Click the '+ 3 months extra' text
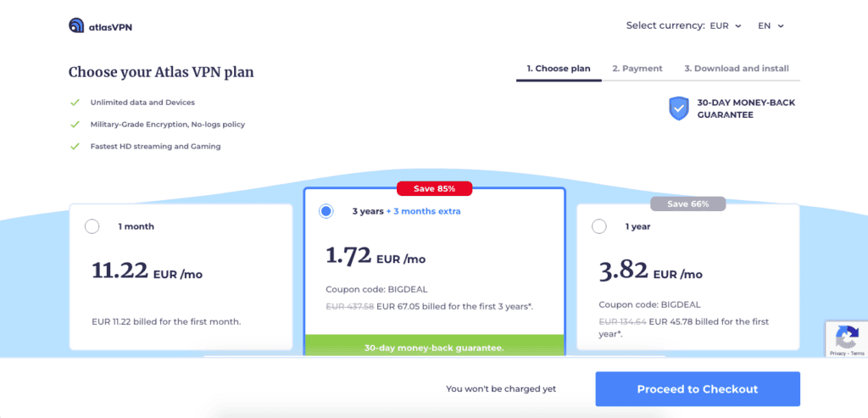This screenshot has height=418, width=868. [x=424, y=211]
